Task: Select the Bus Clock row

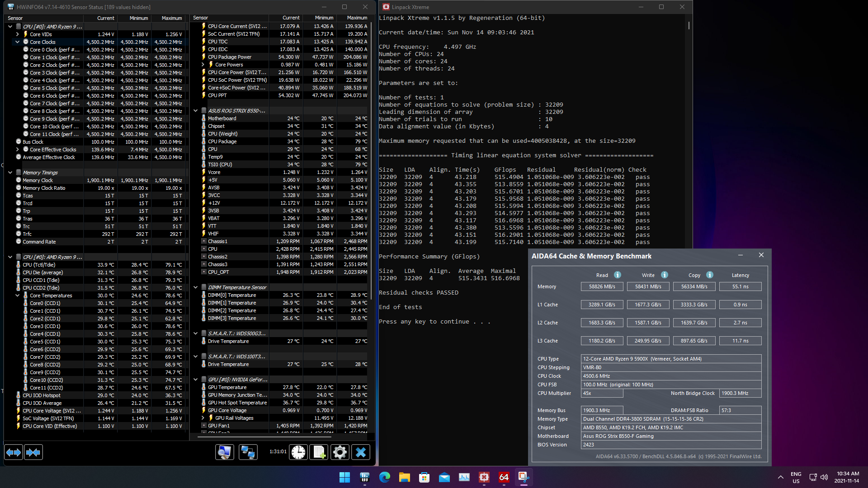Action: point(99,142)
